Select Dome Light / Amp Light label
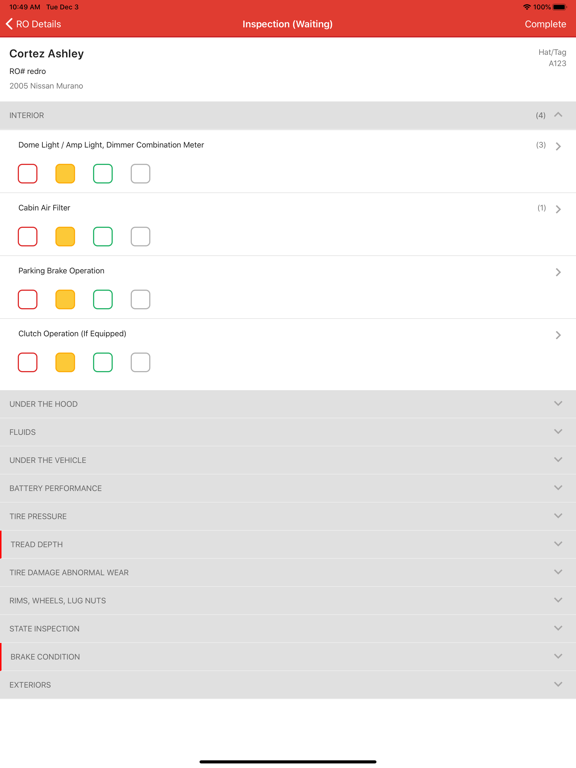 [x=111, y=145]
